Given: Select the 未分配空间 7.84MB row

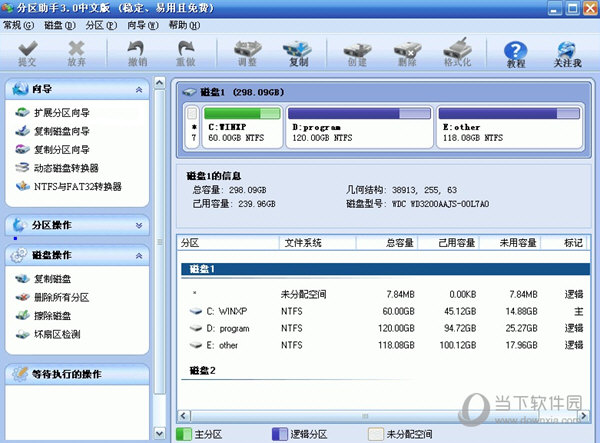Looking at the screenshot, I should 385,294.
